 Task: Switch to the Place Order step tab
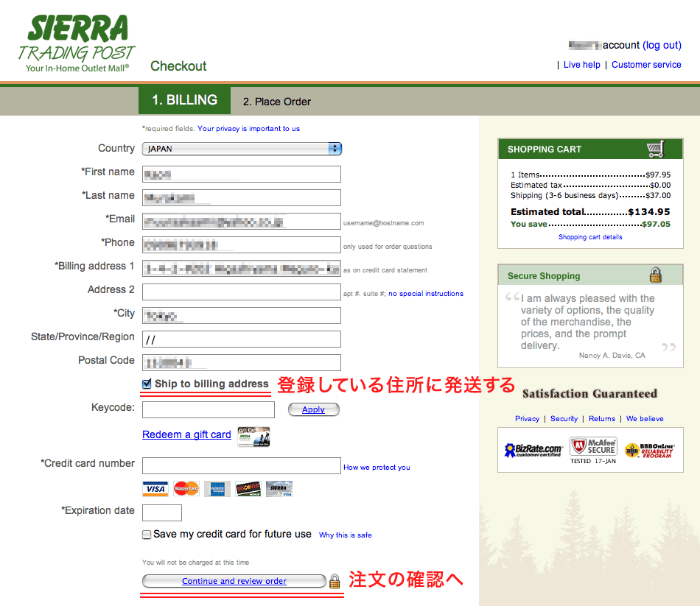click(277, 102)
